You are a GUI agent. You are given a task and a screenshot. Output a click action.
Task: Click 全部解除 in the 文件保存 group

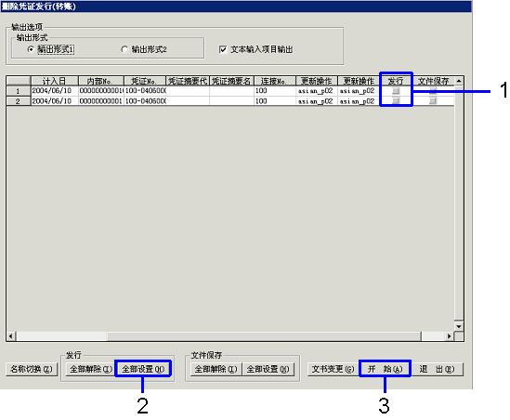coord(216,369)
